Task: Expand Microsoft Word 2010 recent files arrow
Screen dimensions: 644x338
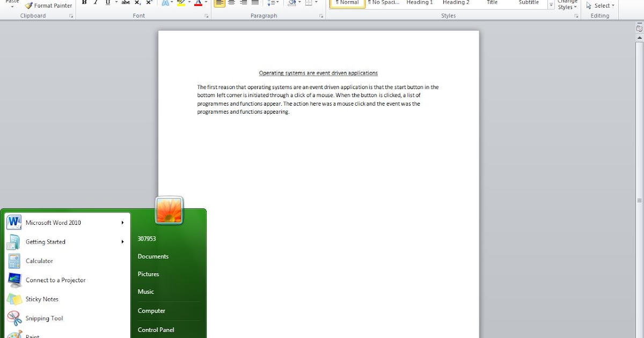Action: pos(123,222)
